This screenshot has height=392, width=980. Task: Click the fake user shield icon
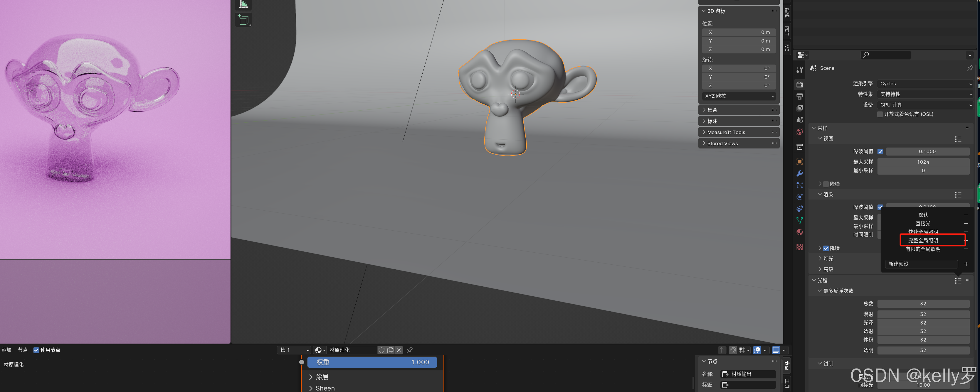(x=381, y=350)
